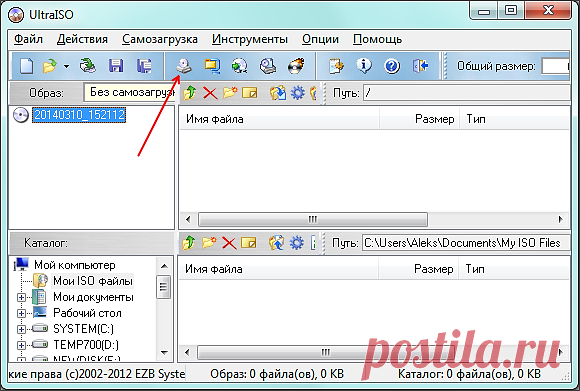
Task: Click catalog pane horizontal scrollbar thumb
Action: pos(326,352)
